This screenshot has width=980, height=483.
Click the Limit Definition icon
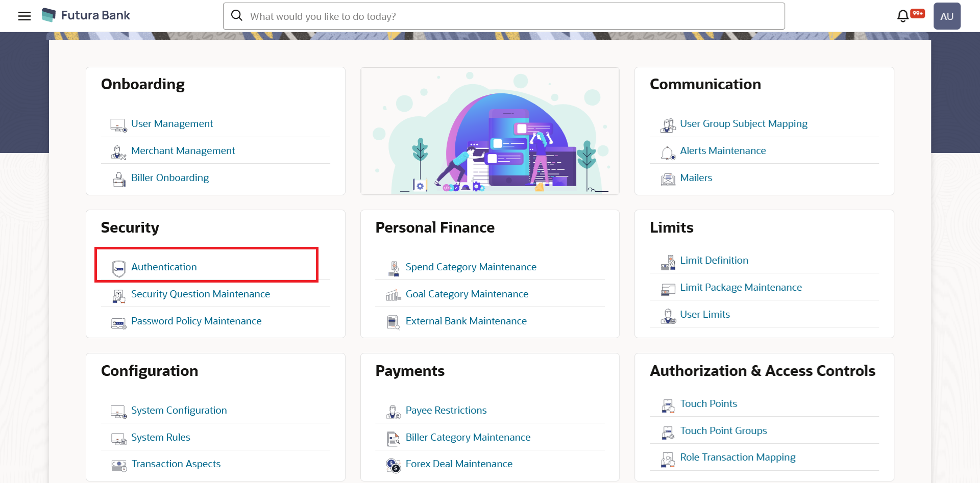click(668, 262)
